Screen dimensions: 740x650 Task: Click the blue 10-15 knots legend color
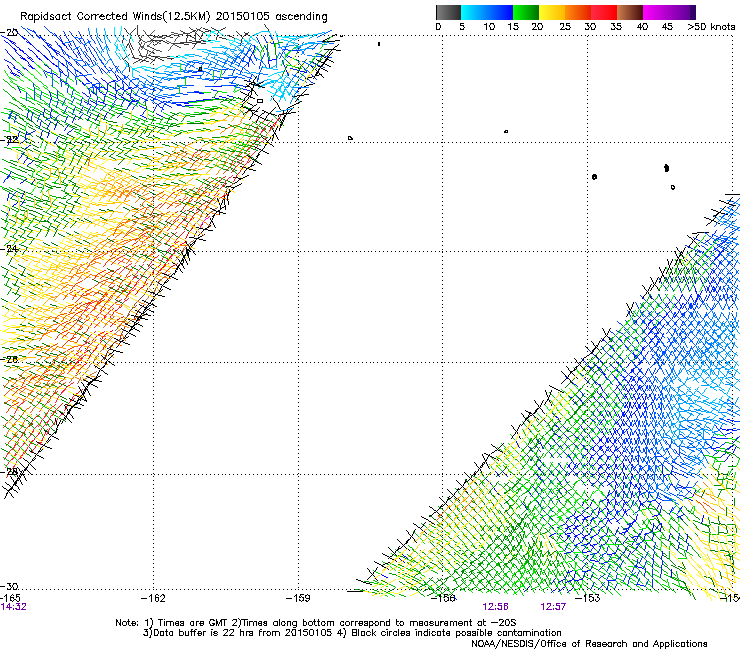pyautogui.click(x=500, y=12)
